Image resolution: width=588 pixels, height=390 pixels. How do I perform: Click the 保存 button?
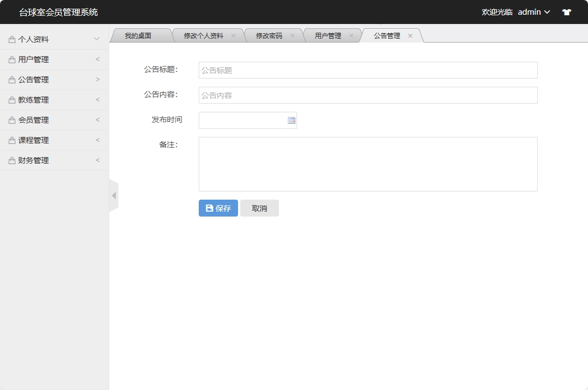[218, 208]
